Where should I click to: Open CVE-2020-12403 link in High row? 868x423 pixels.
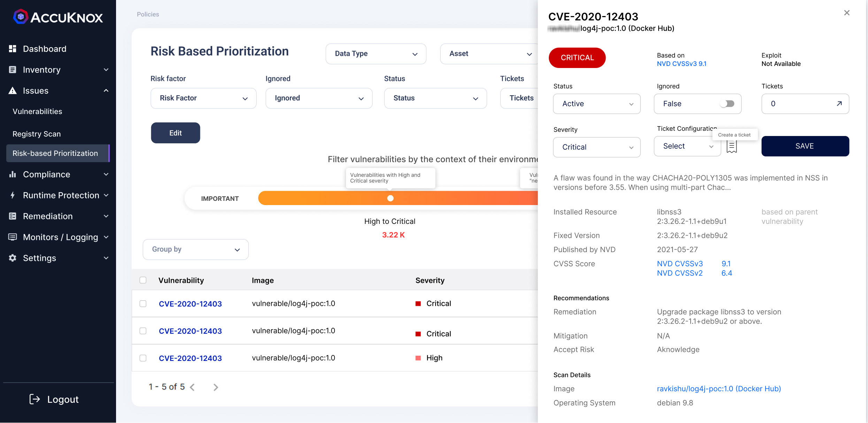[x=190, y=358]
